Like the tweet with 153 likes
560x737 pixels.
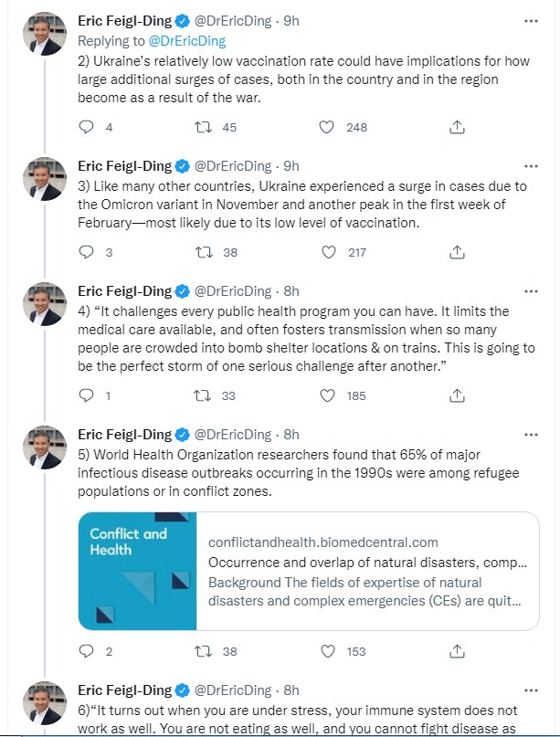click(326, 651)
